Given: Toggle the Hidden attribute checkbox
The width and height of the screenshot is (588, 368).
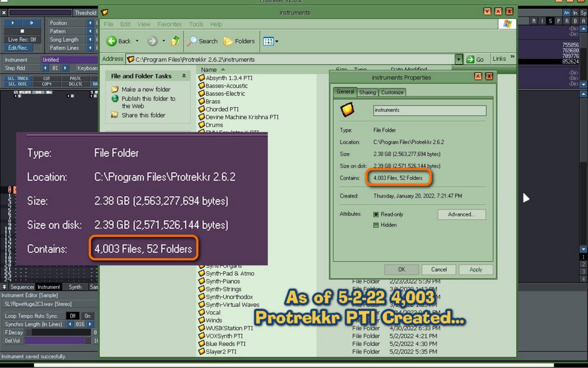Looking at the screenshot, I should pyautogui.click(x=376, y=225).
